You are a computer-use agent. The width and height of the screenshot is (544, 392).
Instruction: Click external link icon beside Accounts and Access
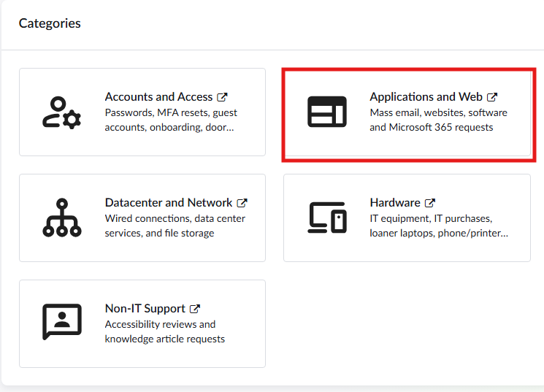click(x=223, y=97)
